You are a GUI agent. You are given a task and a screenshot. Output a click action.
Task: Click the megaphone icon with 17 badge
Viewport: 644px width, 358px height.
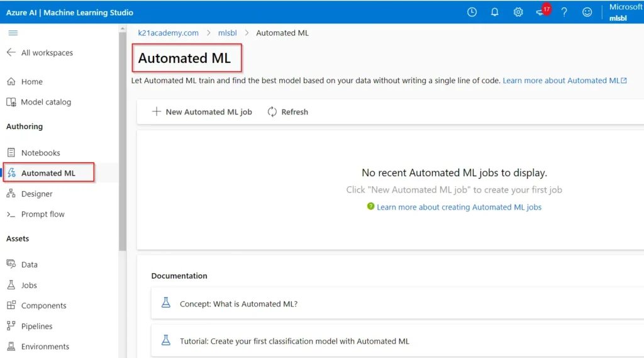(541, 12)
